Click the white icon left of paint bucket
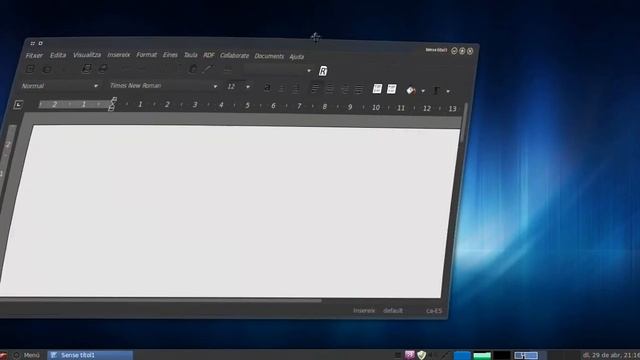Viewport: 640px width, 360px height. [391, 89]
